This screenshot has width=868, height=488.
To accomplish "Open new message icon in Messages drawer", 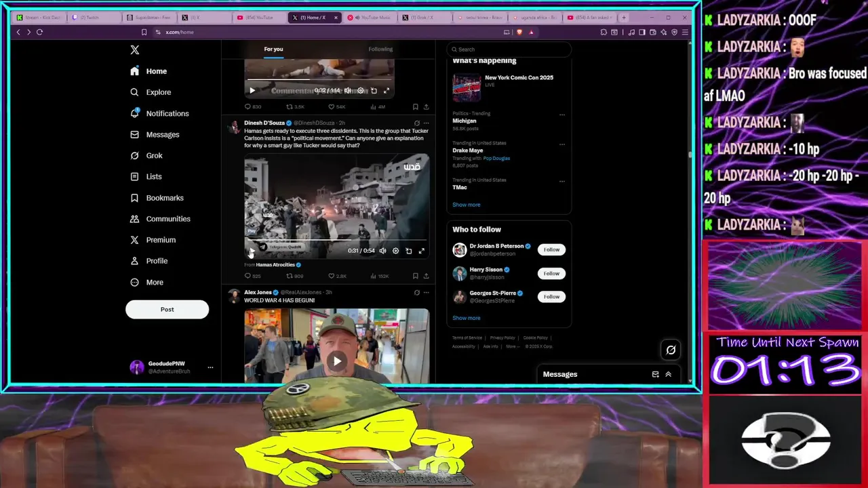I will (x=655, y=374).
